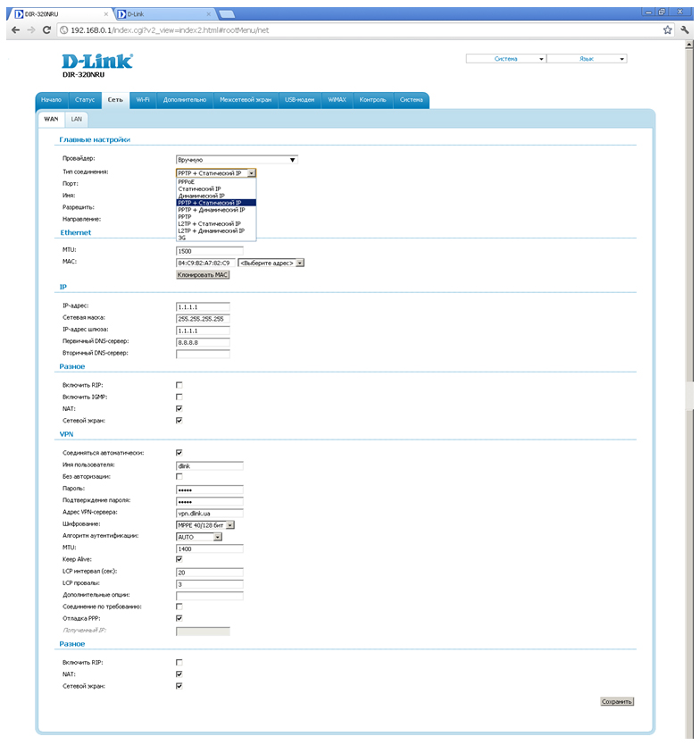Click the browser forward arrow
This screenshot has width=700, height=745.
[x=30, y=29]
